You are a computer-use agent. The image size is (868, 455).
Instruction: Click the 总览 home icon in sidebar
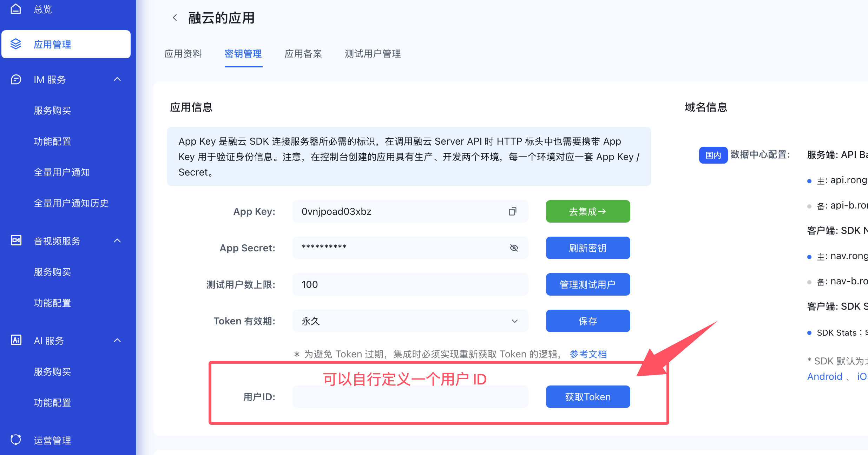click(x=16, y=9)
